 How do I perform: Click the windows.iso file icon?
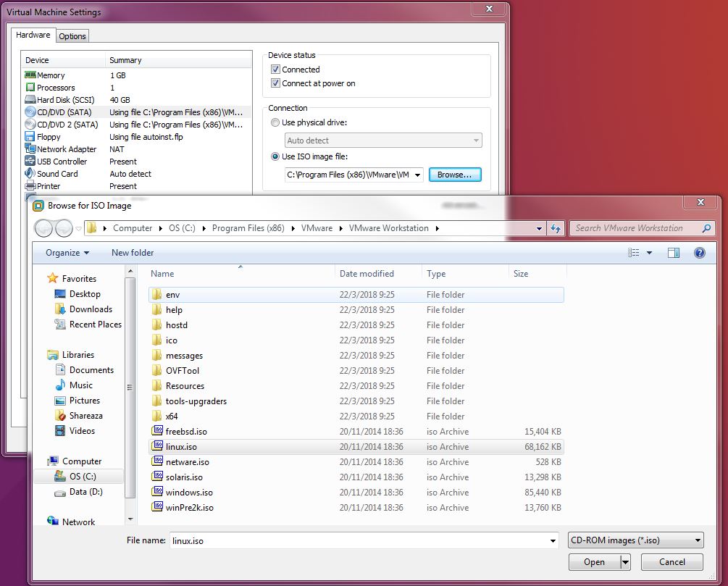click(x=158, y=492)
